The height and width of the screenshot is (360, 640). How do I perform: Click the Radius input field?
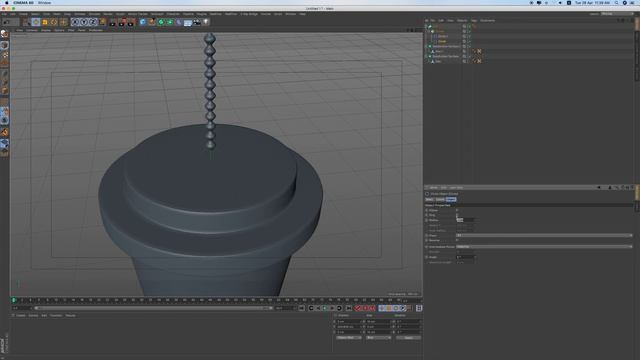(465, 220)
